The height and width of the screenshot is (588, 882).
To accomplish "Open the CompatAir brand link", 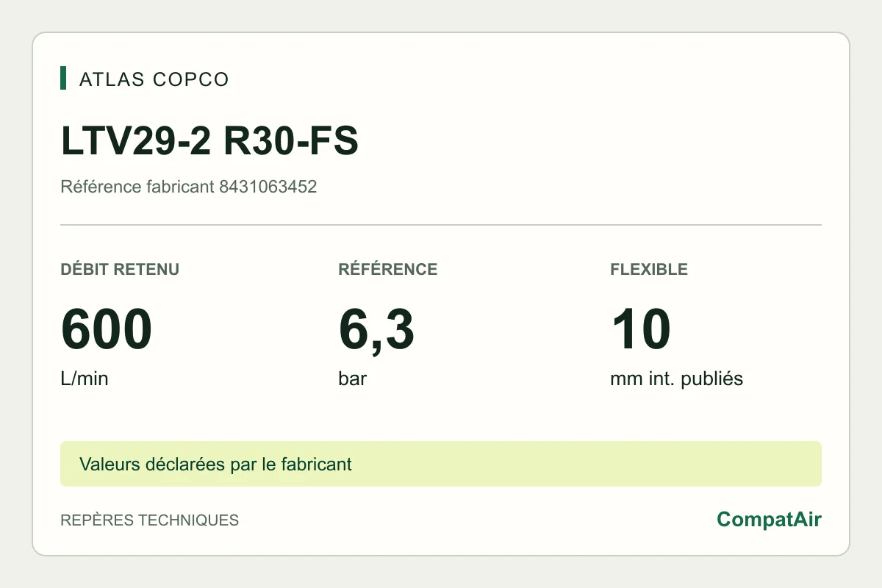I will pos(769,520).
